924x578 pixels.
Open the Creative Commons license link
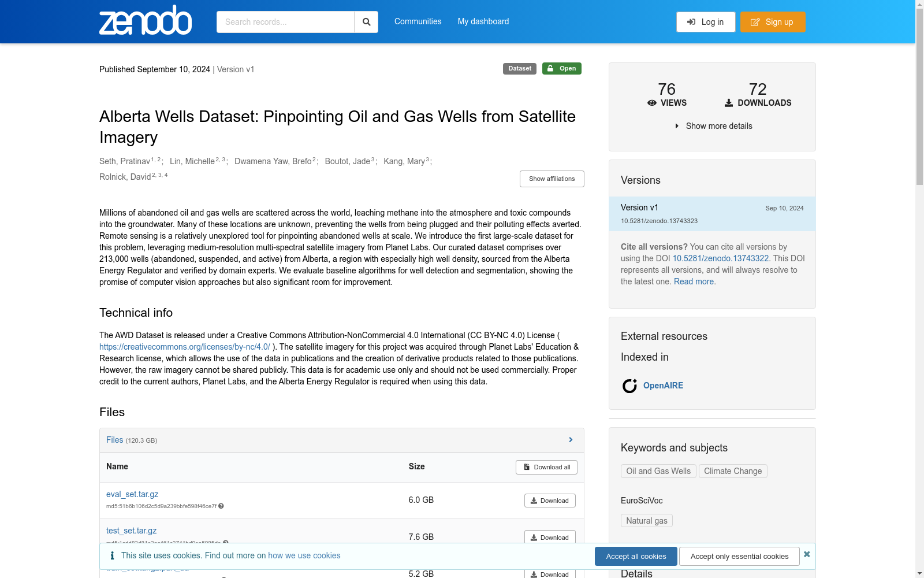[x=184, y=347]
